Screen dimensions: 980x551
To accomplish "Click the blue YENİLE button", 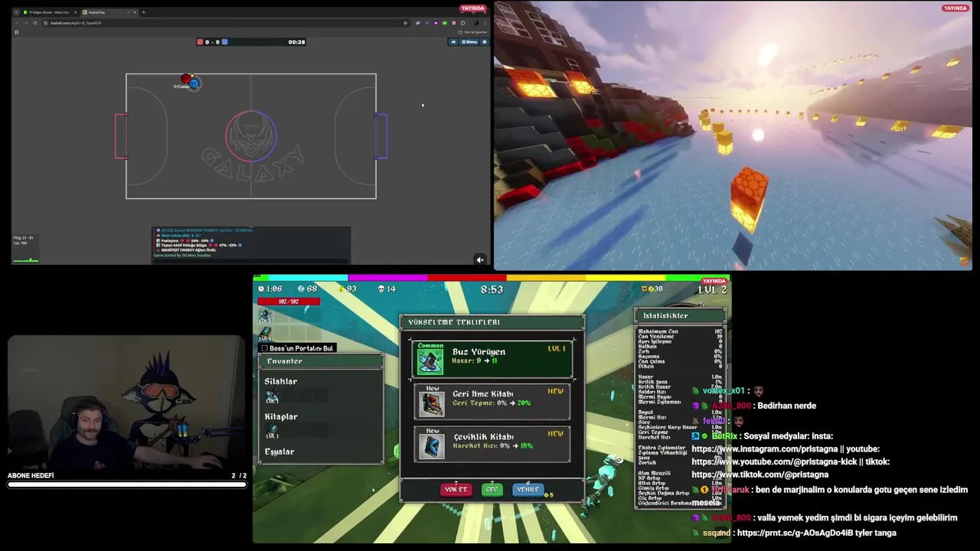I will (x=528, y=490).
